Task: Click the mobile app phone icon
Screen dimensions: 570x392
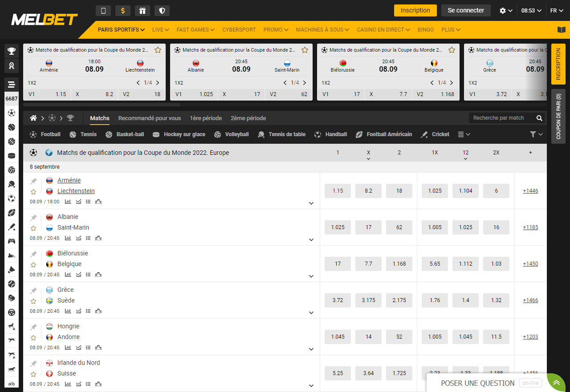Action: coord(103,11)
